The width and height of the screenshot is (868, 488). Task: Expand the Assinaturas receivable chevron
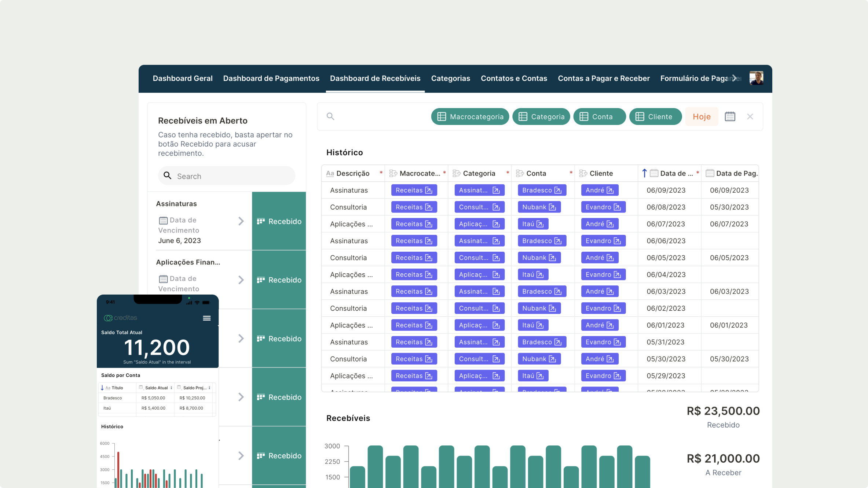click(241, 221)
